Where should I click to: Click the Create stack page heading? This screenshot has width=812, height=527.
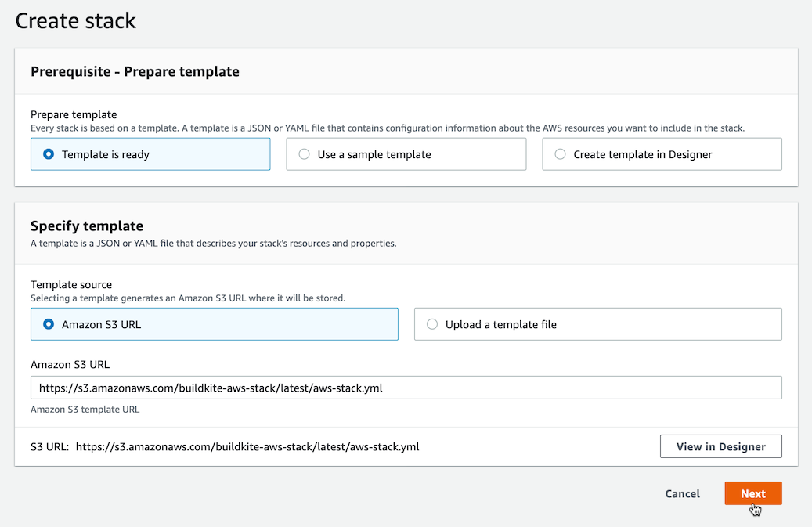point(75,21)
